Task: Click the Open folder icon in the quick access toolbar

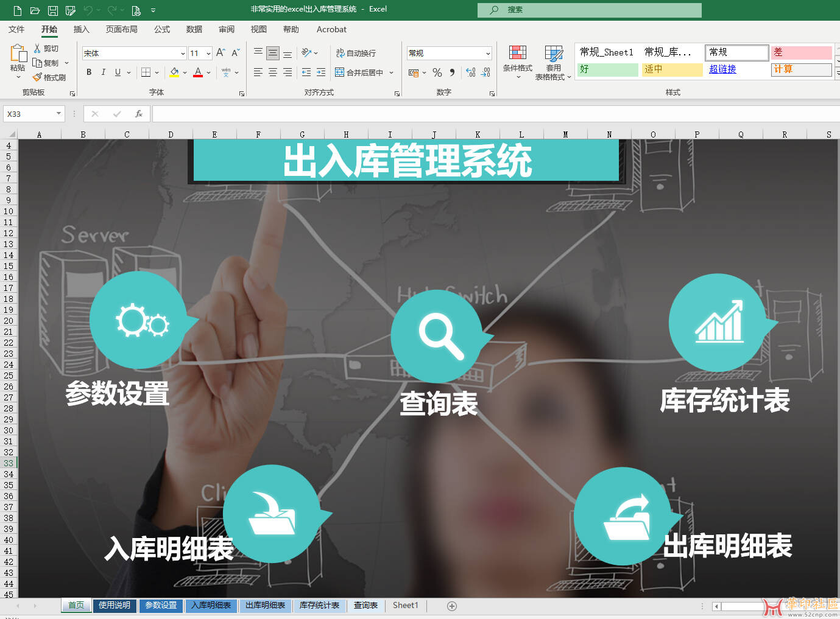Action: coord(35,10)
